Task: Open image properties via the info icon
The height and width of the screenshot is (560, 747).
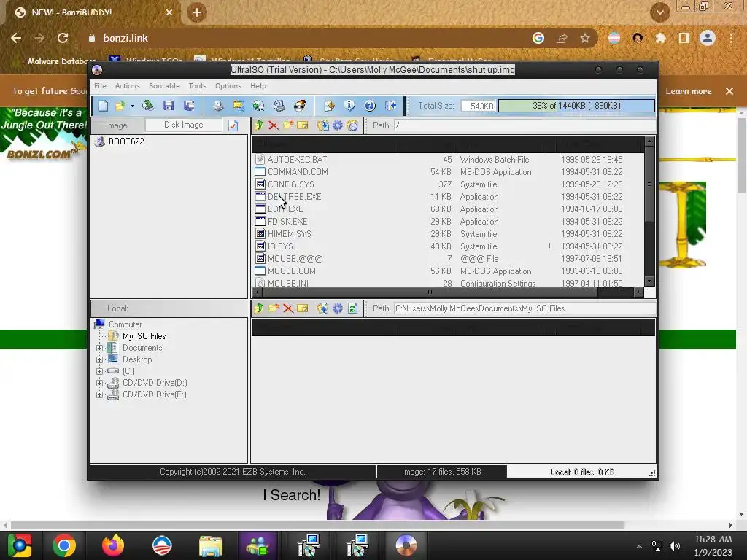Action: pos(349,106)
